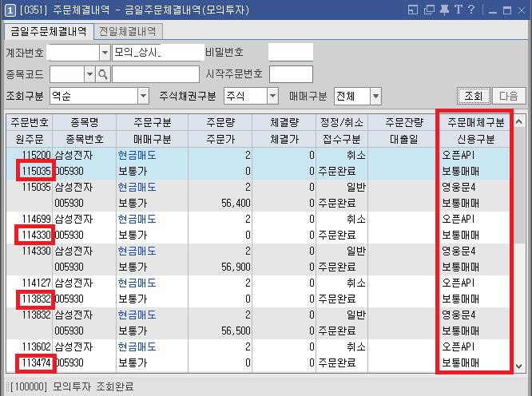Image resolution: width=532 pixels, height=396 pixels.
Task: Switch to the 금일주문체결내역 tab
Action: click(49, 31)
